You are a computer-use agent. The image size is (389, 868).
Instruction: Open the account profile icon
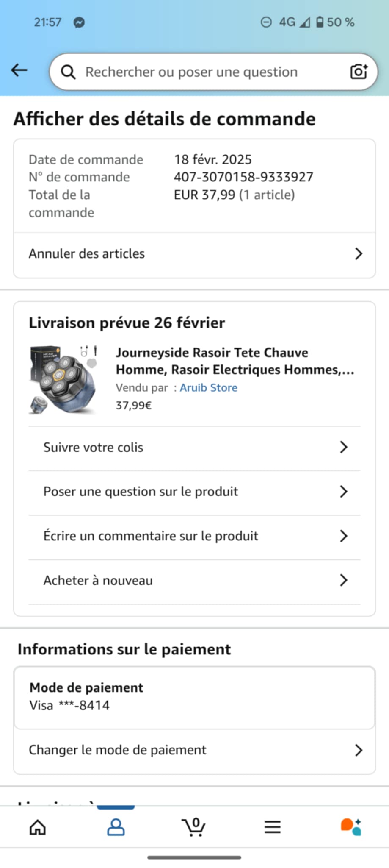point(116,827)
